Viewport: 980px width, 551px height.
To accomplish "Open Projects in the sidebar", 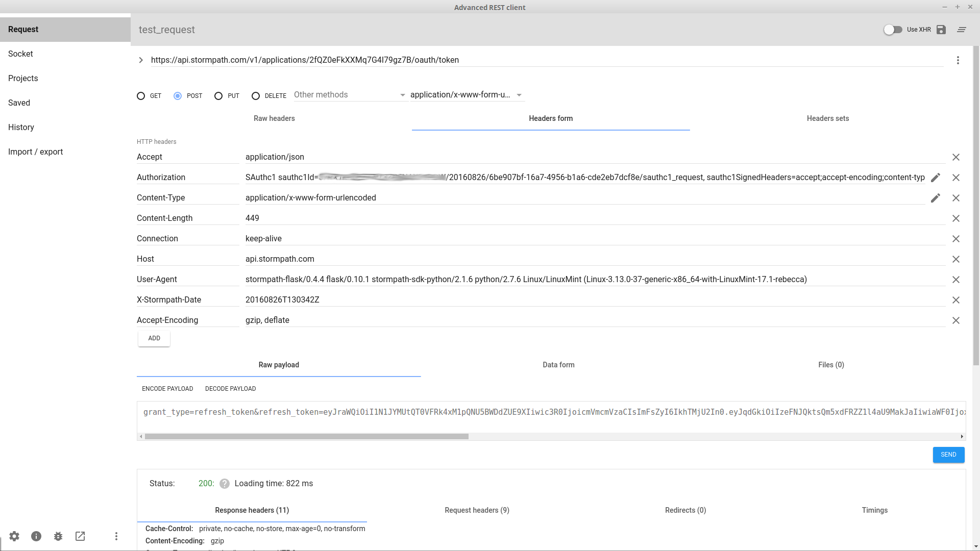I will [65, 79].
